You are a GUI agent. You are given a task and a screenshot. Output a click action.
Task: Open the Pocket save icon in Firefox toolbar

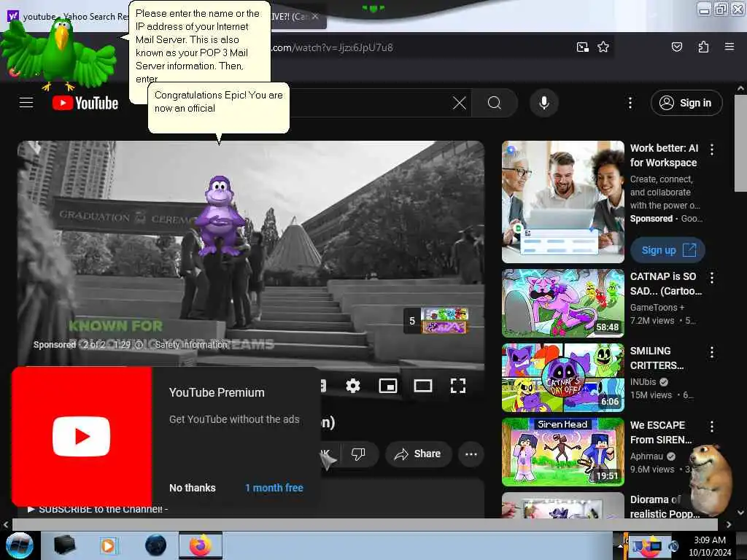676,47
